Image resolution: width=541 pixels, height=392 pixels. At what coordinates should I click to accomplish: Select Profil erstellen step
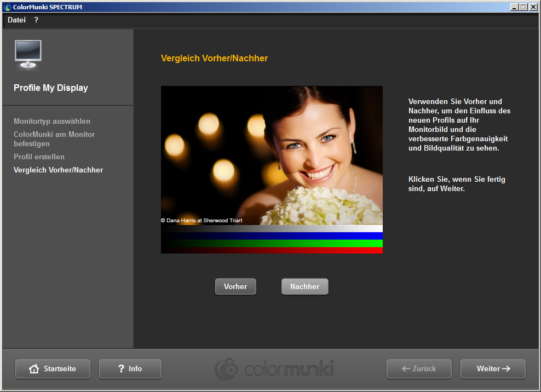tap(39, 157)
